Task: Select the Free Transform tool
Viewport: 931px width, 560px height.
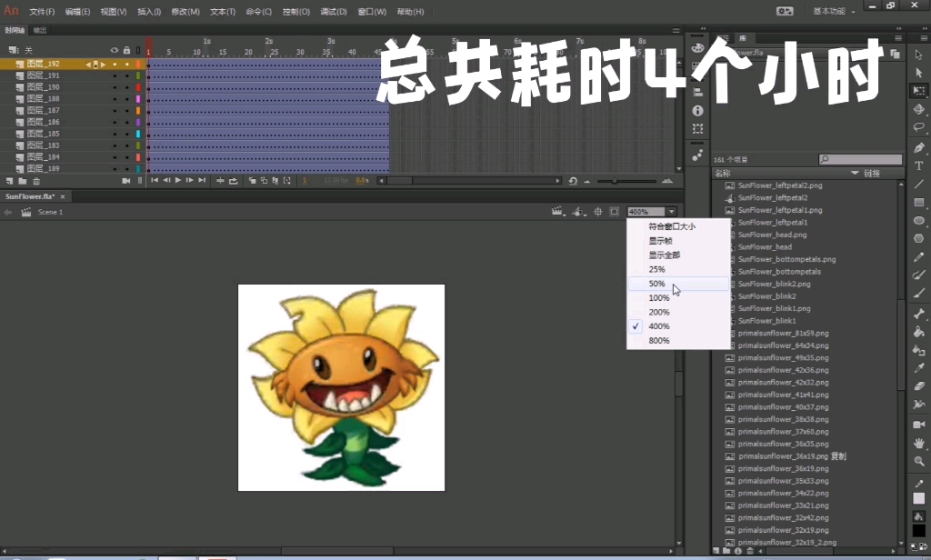Action: tap(918, 91)
